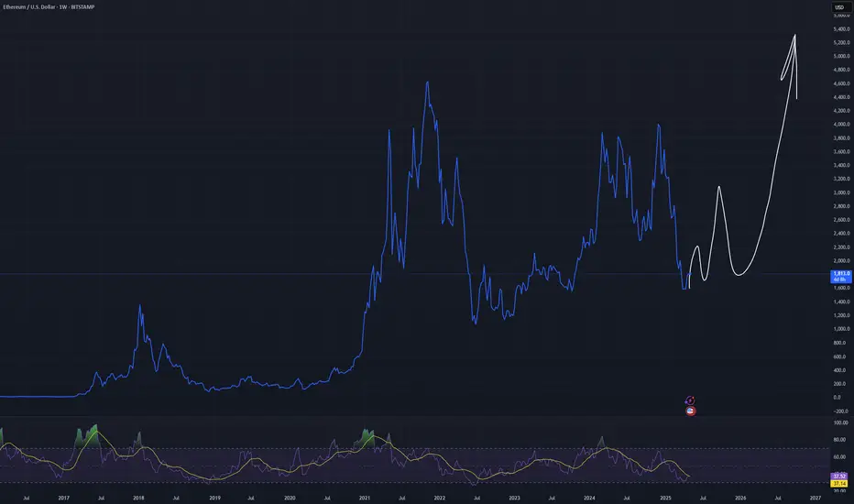Click the Ethereum / U.S. Dollar chart title
This screenshot has width=854, height=504.
coord(49,7)
